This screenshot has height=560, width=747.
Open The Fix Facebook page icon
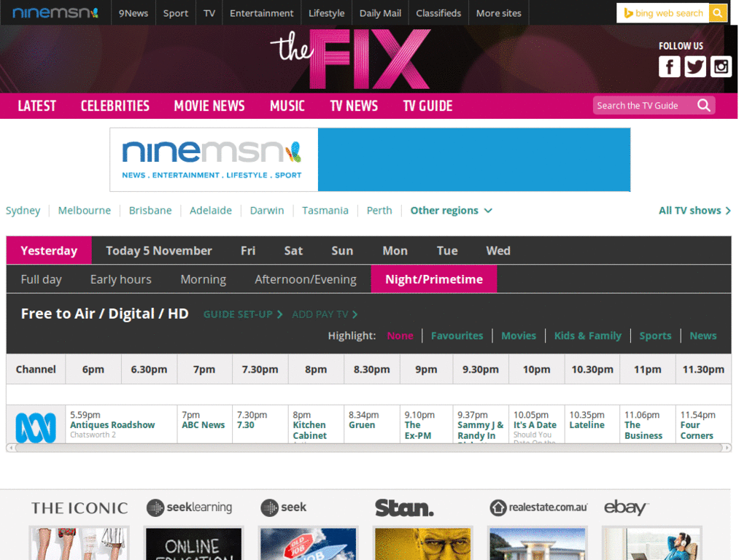click(x=669, y=66)
